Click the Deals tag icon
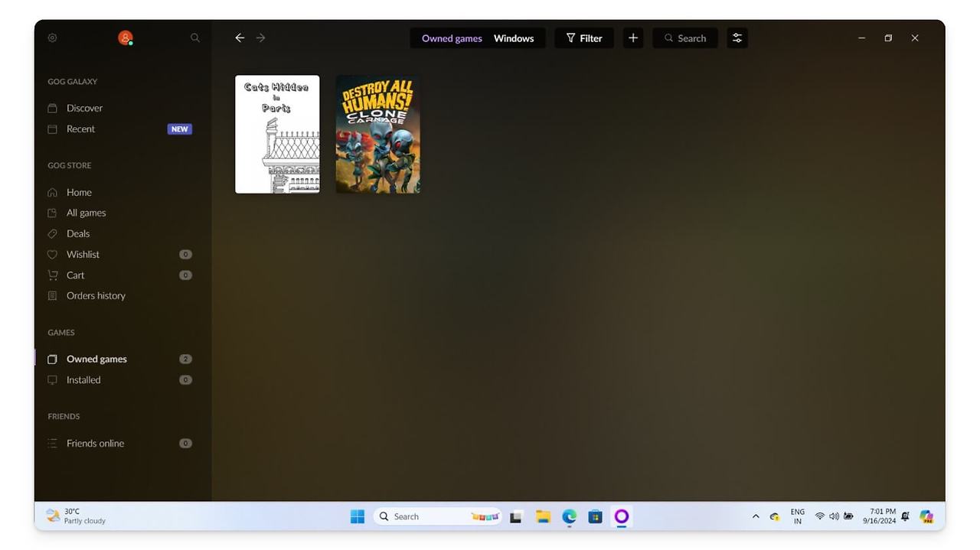The image size is (980, 550). pyautogui.click(x=52, y=233)
